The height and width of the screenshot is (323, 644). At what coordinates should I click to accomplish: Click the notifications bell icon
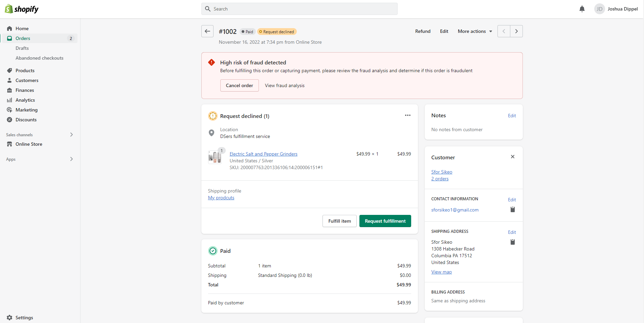582,9
